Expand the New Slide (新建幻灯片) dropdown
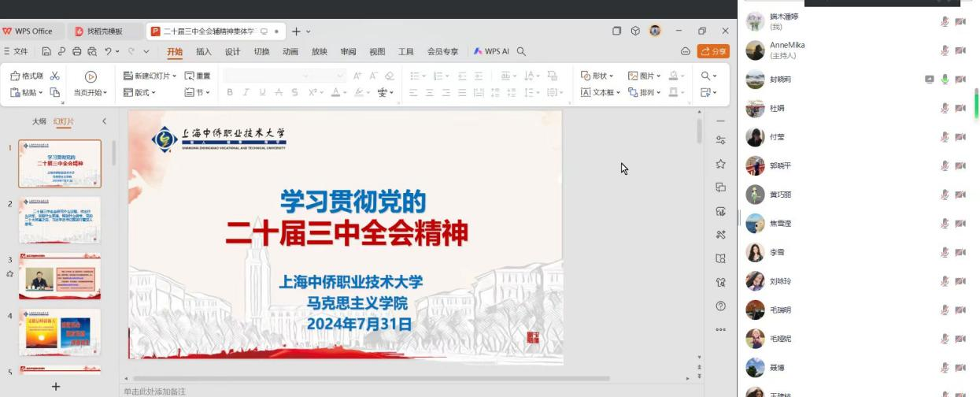The width and height of the screenshot is (980, 397). pyautogui.click(x=175, y=76)
